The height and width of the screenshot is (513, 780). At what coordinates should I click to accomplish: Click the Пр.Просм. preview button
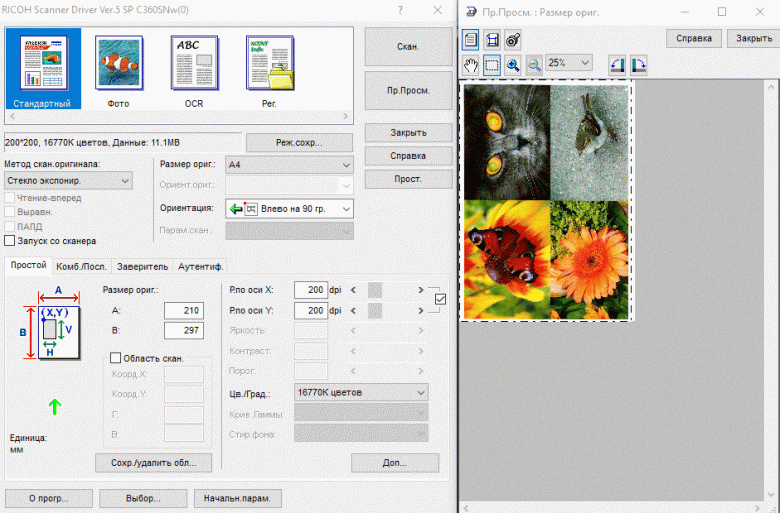[x=408, y=91]
